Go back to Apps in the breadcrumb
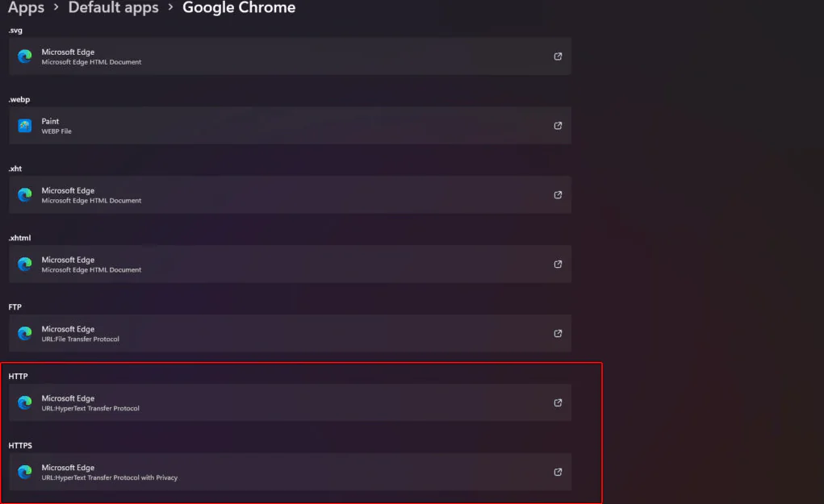The width and height of the screenshot is (824, 504). coord(26,8)
